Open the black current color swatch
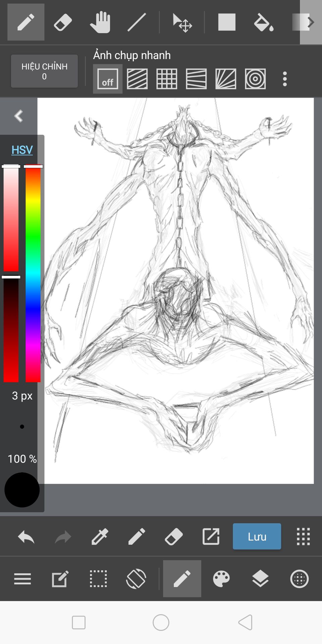The image size is (322, 644). 22,490
